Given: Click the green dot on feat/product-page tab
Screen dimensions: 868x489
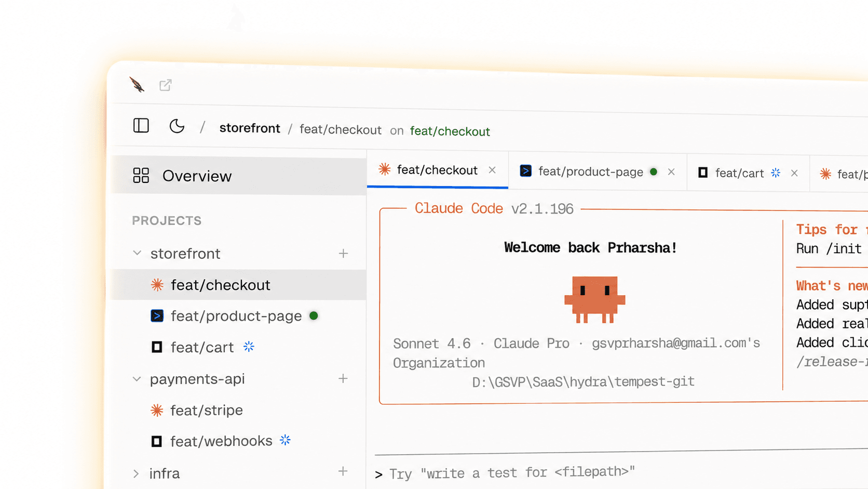Looking at the screenshot, I should coord(654,171).
